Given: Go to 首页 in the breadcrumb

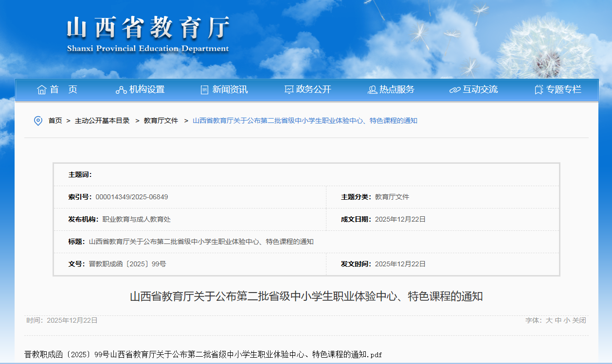Looking at the screenshot, I should click(55, 121).
